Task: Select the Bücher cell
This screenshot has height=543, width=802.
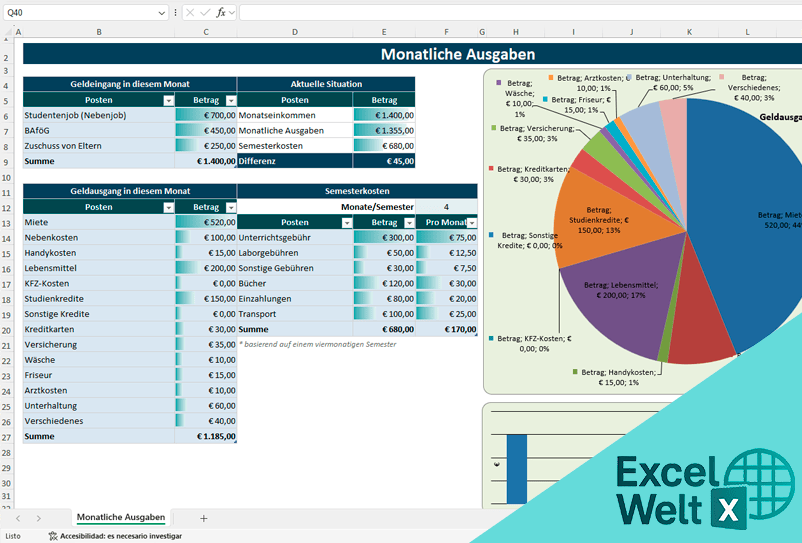Action: (x=295, y=283)
